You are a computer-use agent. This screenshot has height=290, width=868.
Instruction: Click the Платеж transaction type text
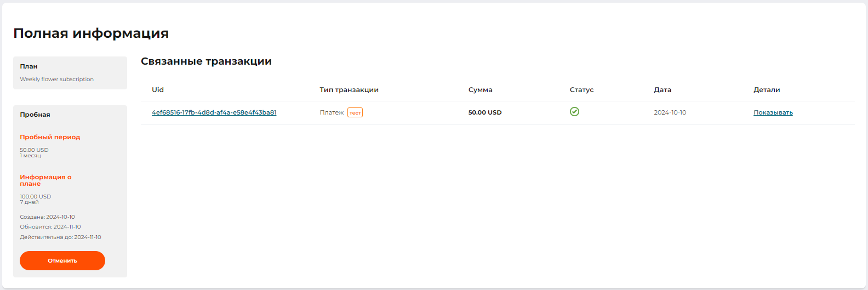pos(332,112)
